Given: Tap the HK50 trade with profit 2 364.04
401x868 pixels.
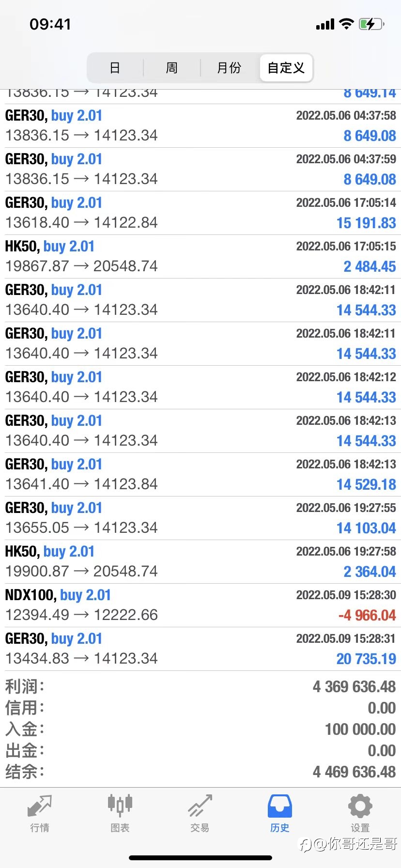Looking at the screenshot, I should coord(200,561).
